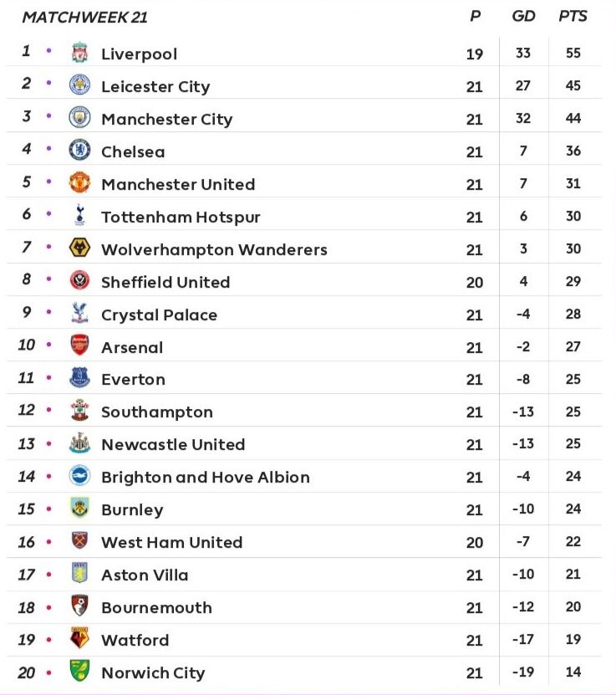This screenshot has height=695, width=616.
Task: Click the West Ham United badge
Action: [x=79, y=540]
